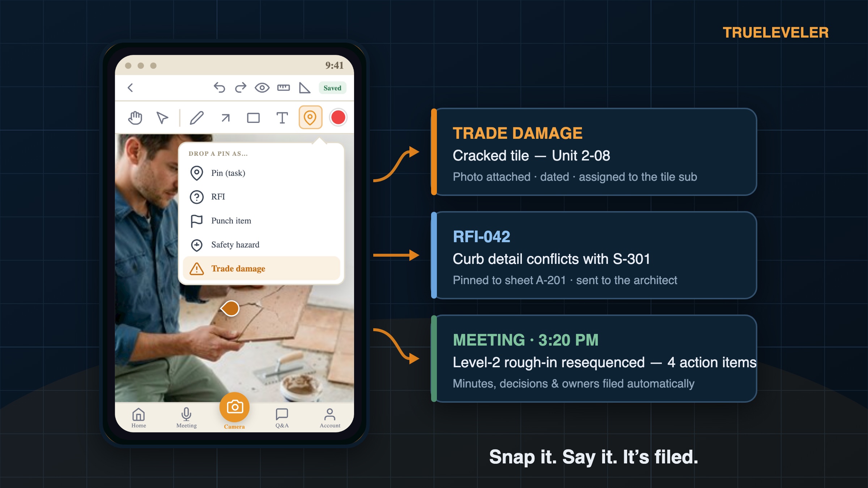
Task: Click 'Snap it. Say it. It's filed.' tagline
Action: pyautogui.click(x=593, y=457)
